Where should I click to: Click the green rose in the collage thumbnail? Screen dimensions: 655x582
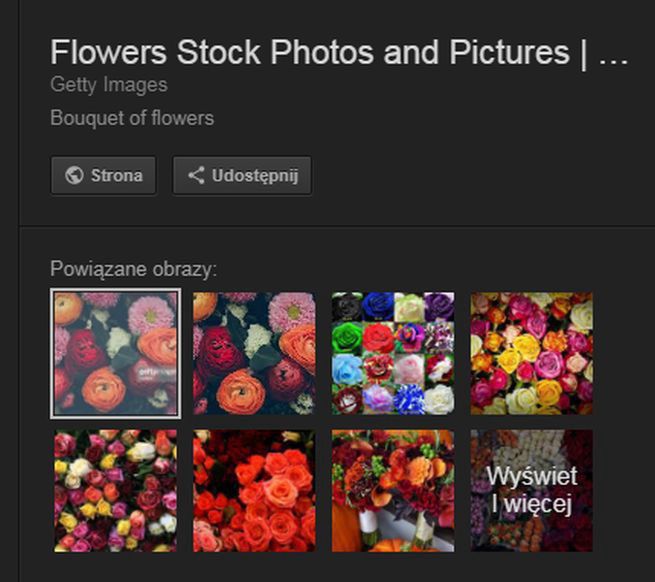[x=348, y=336]
